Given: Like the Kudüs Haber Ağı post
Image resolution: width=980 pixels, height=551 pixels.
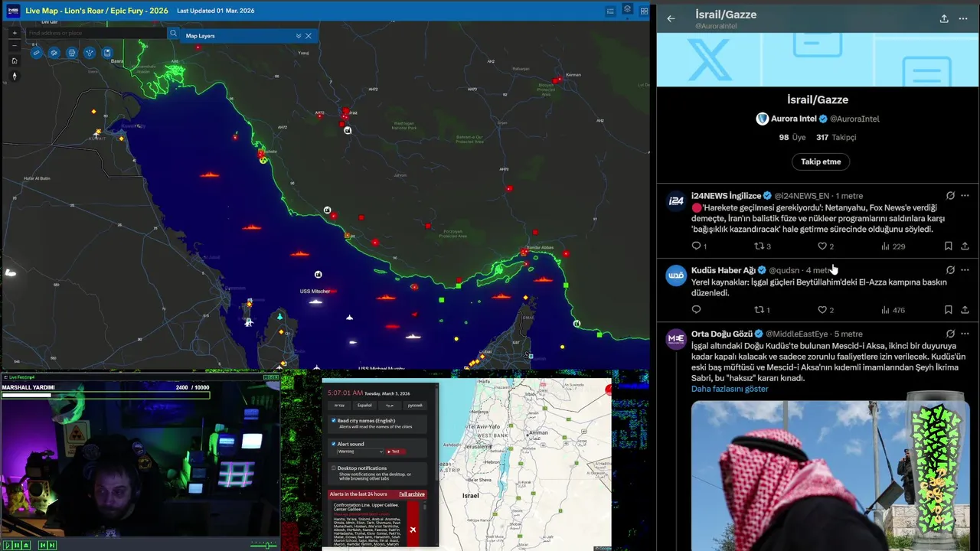Looking at the screenshot, I should click(822, 310).
